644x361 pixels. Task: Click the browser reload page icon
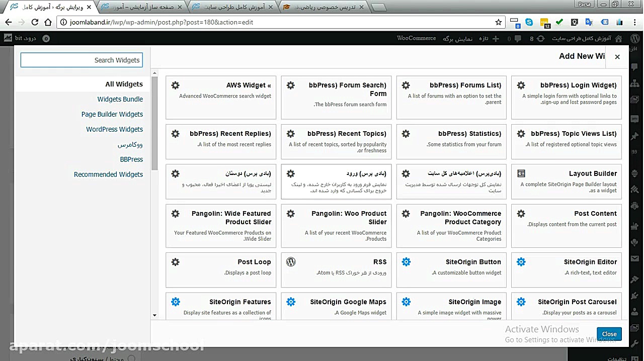35,22
